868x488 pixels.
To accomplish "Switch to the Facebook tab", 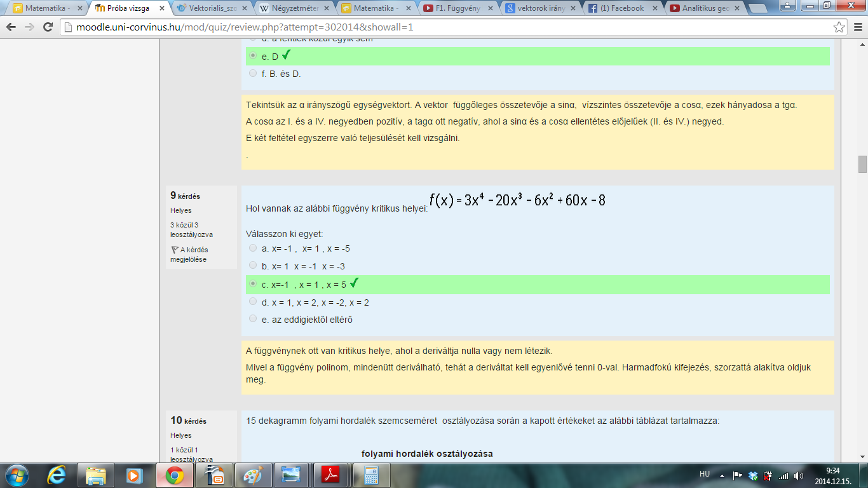I will point(623,8).
